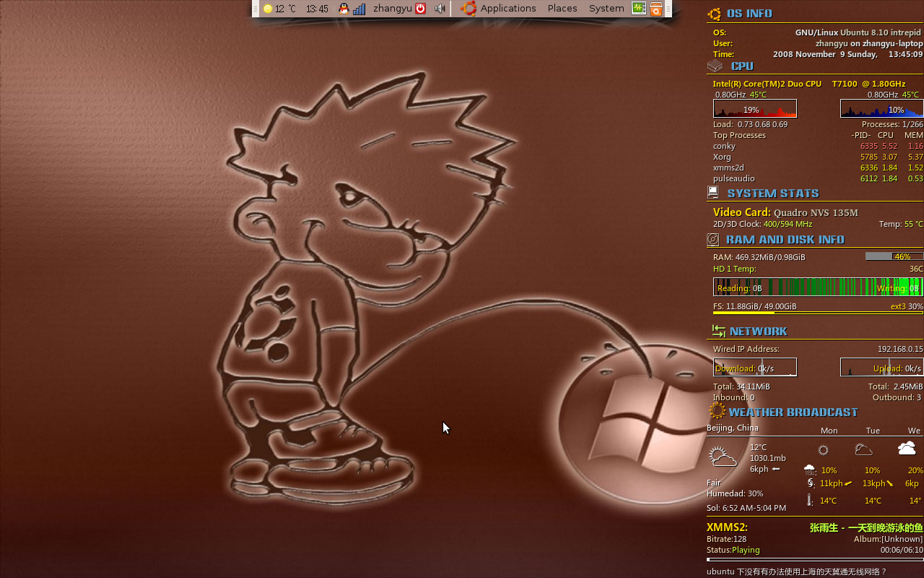Click the Upload speed graph box
Image resolution: width=924 pixels, height=578 pixels.
click(x=882, y=367)
